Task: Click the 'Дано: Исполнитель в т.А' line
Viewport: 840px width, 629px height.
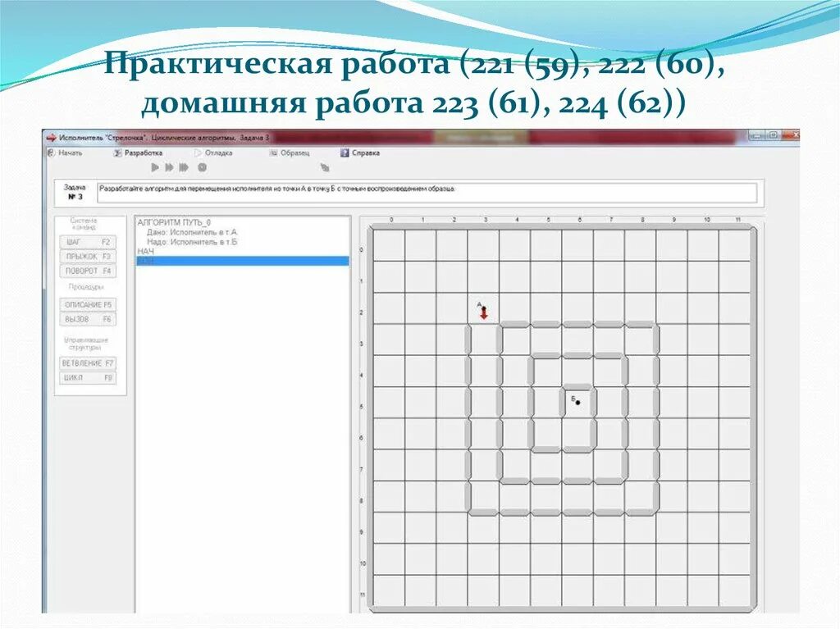Action: pos(192,233)
